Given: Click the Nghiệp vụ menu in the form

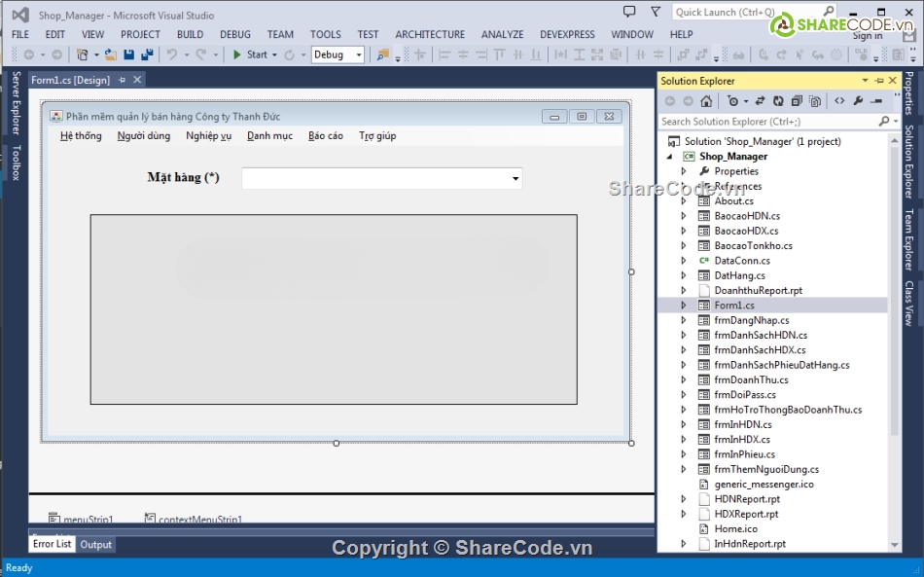Looking at the screenshot, I should 208,136.
